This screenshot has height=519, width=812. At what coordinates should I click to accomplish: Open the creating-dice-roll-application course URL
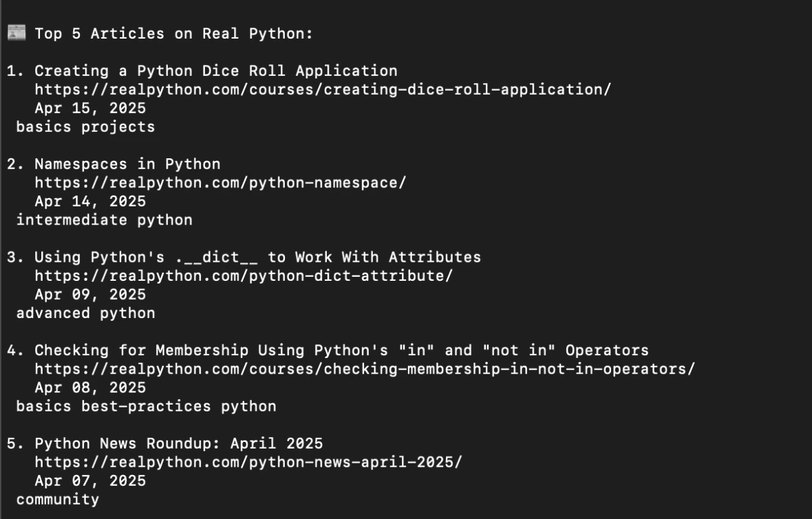coord(323,89)
